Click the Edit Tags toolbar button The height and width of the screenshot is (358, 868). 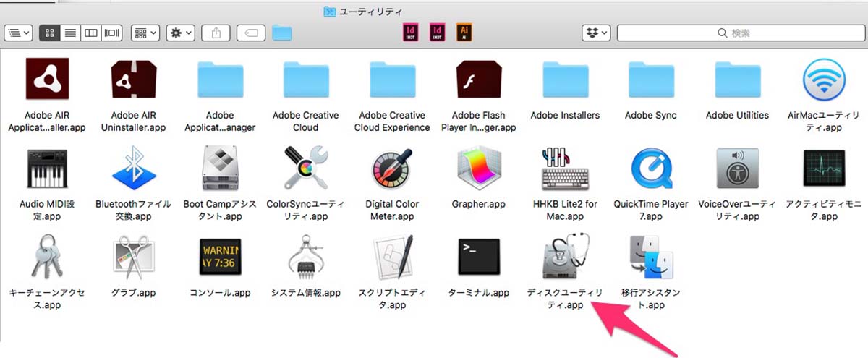[251, 33]
